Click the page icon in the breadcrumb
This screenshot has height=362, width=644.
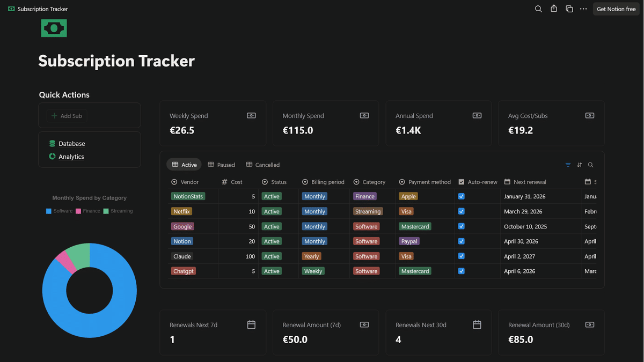click(12, 9)
